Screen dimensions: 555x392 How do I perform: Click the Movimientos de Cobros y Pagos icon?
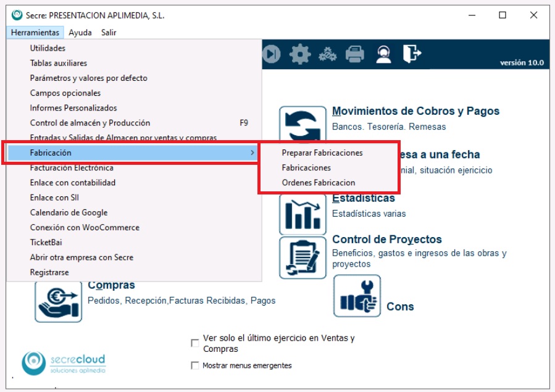303,125
